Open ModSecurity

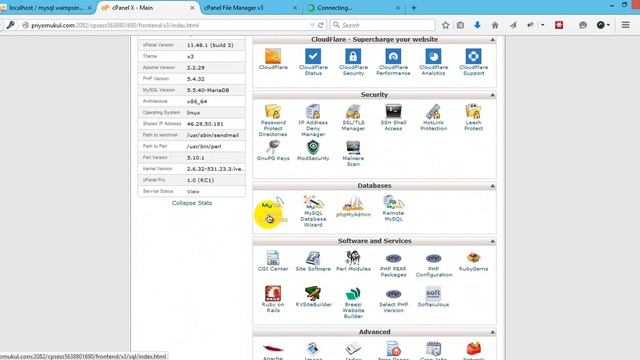pyautogui.click(x=313, y=150)
